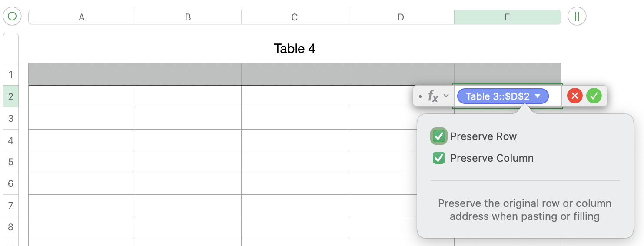Click the table select-all circle handle
The width and height of the screenshot is (644, 246).
pyautogui.click(x=12, y=17)
